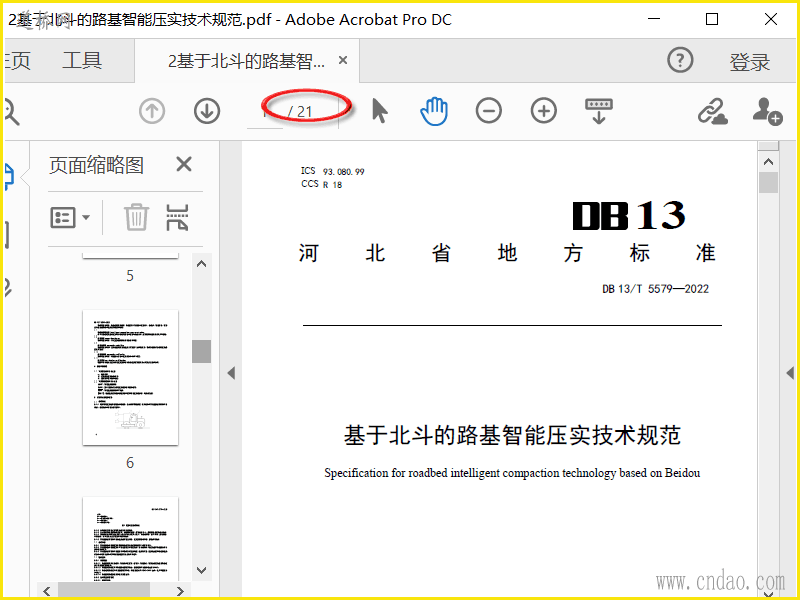Close the 页面缩略图 panel
This screenshot has width=800, height=600.
pyautogui.click(x=184, y=164)
